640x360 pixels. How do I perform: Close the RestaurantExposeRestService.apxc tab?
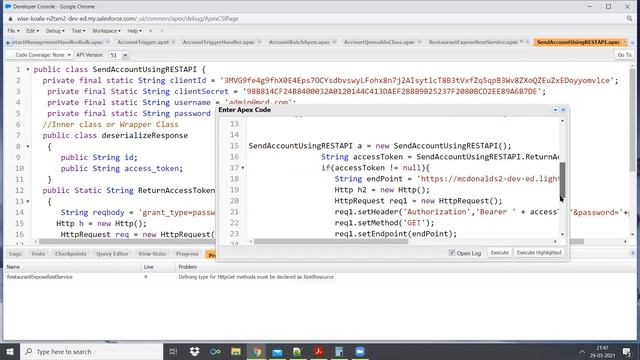point(527,42)
